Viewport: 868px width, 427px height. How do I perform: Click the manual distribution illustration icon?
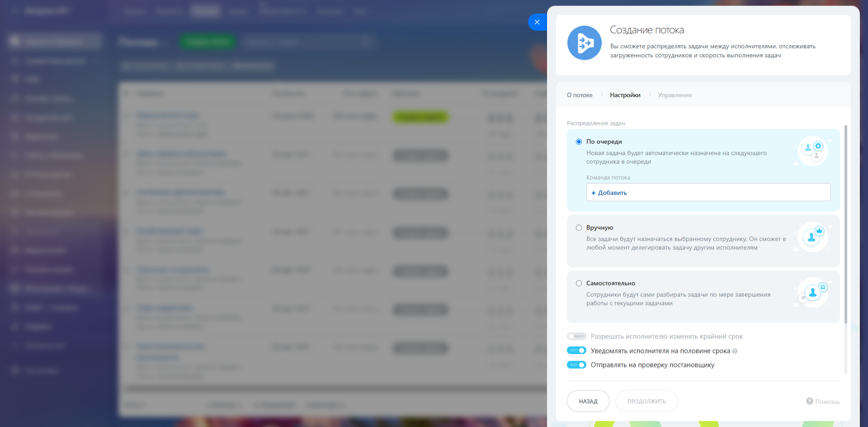pos(812,237)
